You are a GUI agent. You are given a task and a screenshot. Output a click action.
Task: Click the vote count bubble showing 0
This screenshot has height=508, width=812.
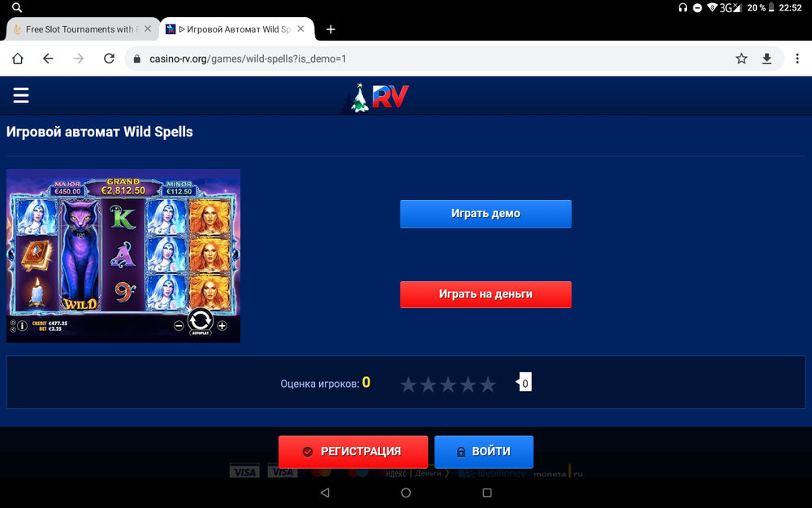524,383
